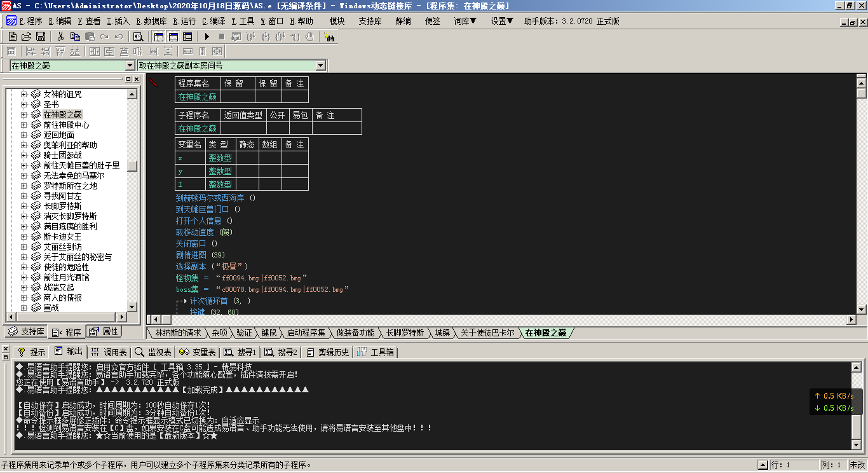Open the 程序 menu
868x473 pixels.
pos(31,21)
